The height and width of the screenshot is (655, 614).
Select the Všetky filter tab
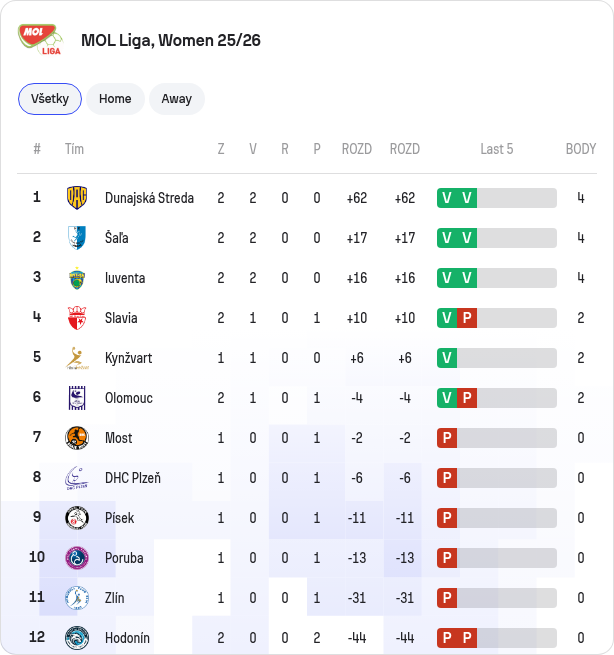pyautogui.click(x=50, y=99)
